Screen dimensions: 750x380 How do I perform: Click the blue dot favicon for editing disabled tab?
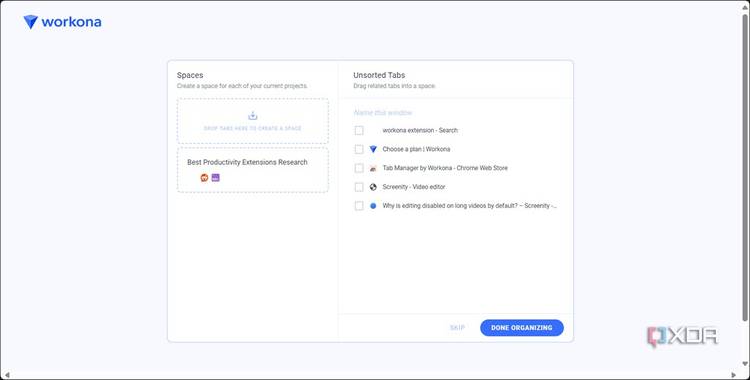[373, 206]
